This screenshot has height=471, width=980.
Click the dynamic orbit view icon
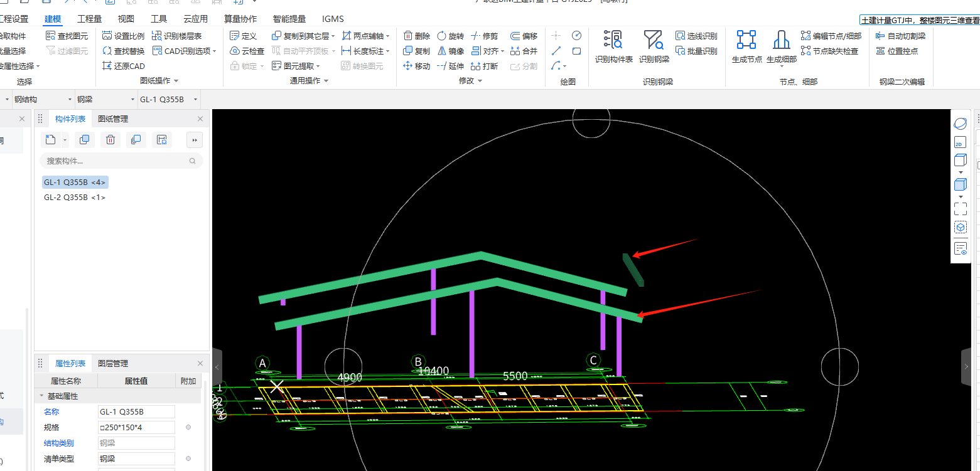tap(960, 123)
